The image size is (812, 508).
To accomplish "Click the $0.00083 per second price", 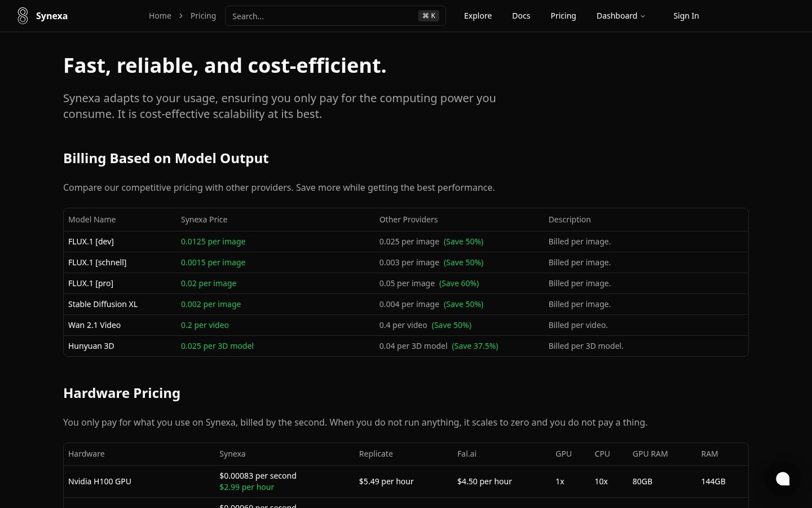I will coord(258,476).
